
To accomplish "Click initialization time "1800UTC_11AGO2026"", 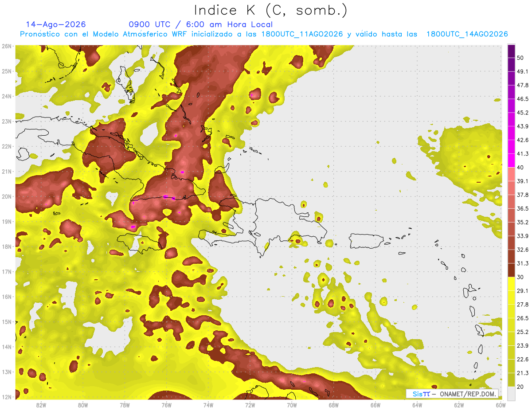I will coord(302,34).
